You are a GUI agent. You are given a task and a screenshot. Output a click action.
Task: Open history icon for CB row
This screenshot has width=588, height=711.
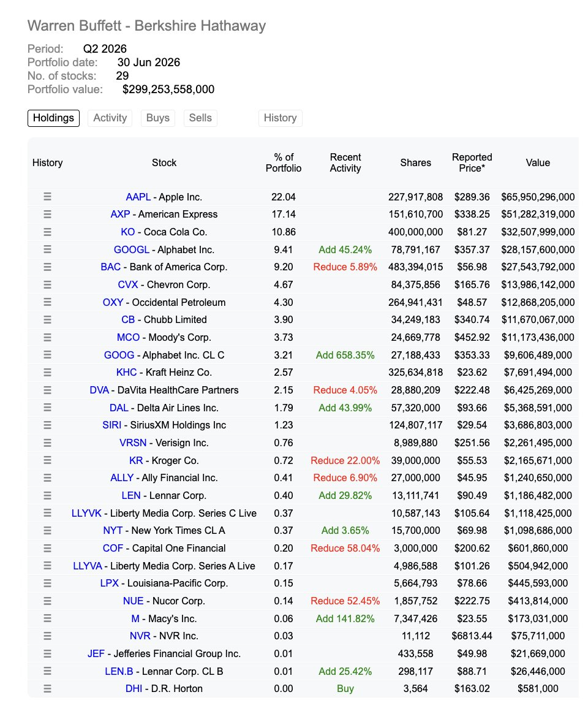click(x=47, y=320)
